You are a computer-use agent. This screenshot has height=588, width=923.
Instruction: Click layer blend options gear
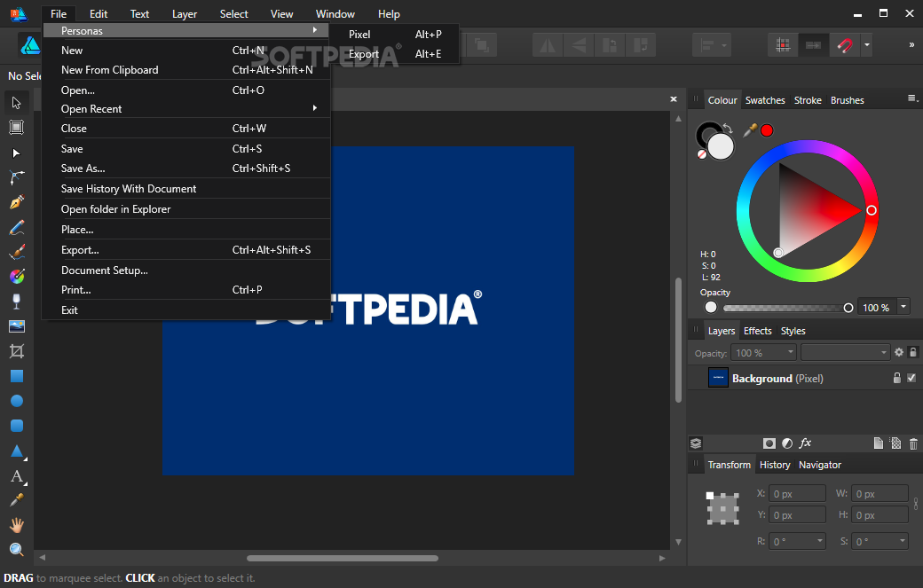(899, 352)
